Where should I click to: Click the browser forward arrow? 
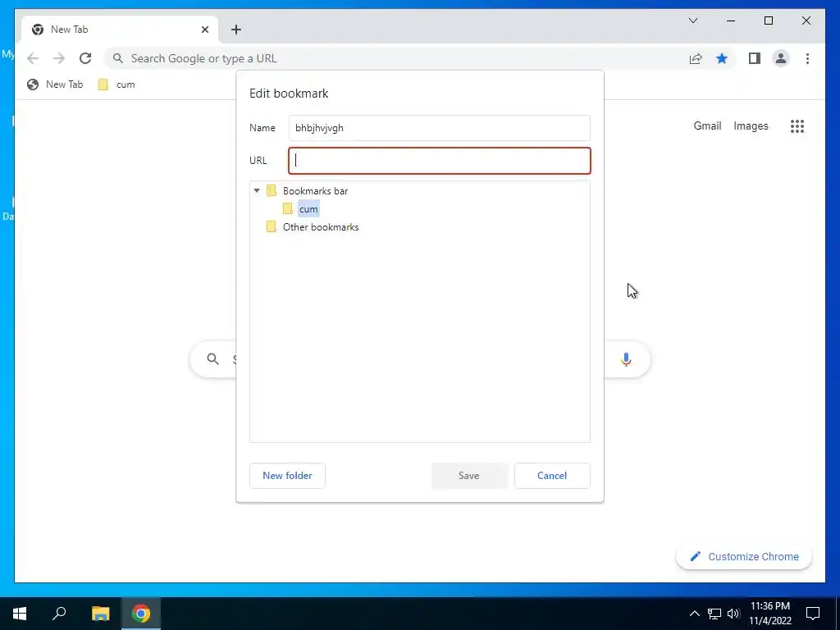click(59, 58)
